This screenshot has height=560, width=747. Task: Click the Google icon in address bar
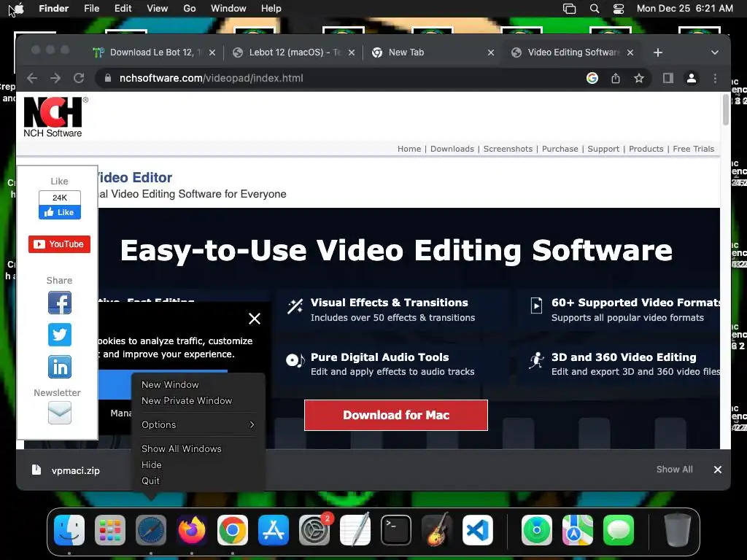[x=592, y=78]
